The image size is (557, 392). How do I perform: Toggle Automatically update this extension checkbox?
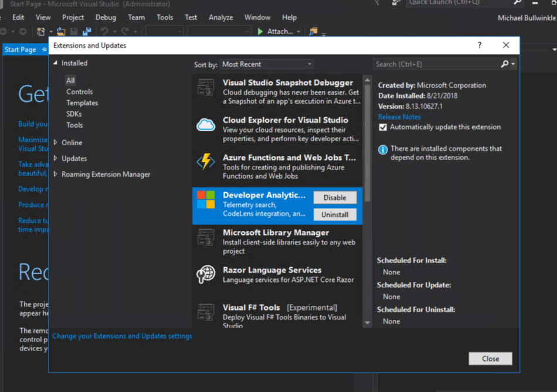pyautogui.click(x=383, y=127)
